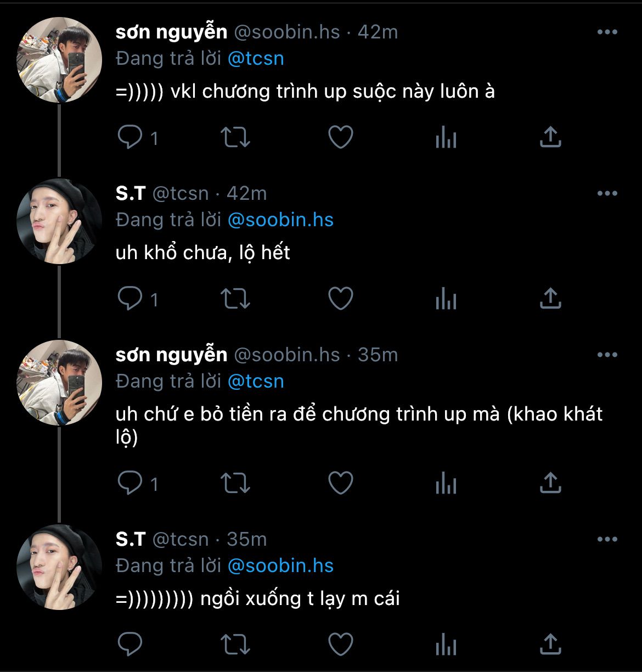This screenshot has height=672, width=642.
Task: Open sơn nguyễn's profile picture in first tweet
Action: [60, 60]
